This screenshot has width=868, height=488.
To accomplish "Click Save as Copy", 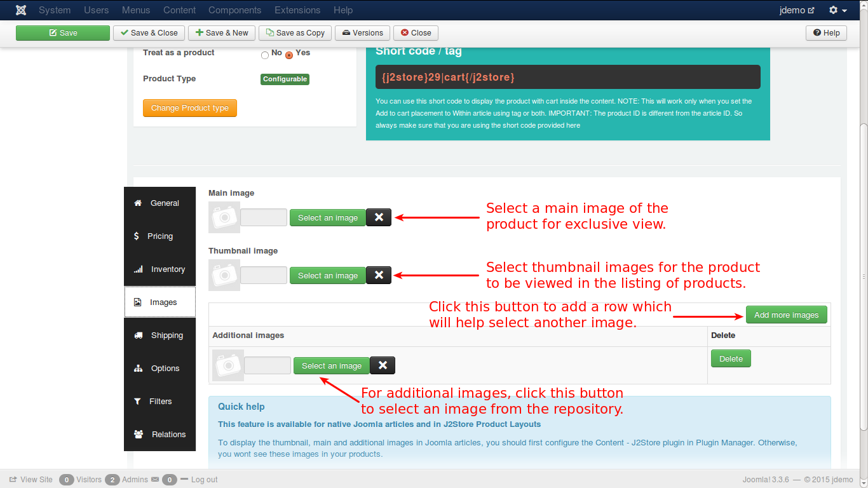I will pos(295,33).
